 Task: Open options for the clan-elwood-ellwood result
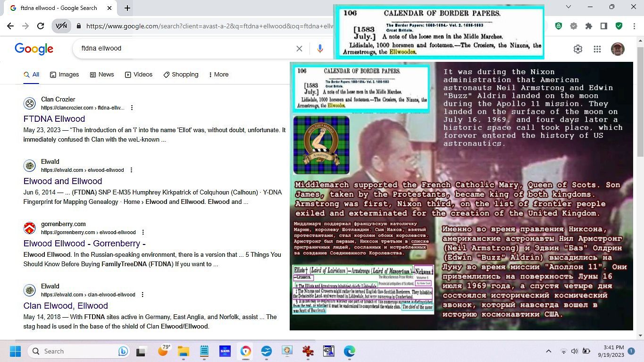click(142, 295)
